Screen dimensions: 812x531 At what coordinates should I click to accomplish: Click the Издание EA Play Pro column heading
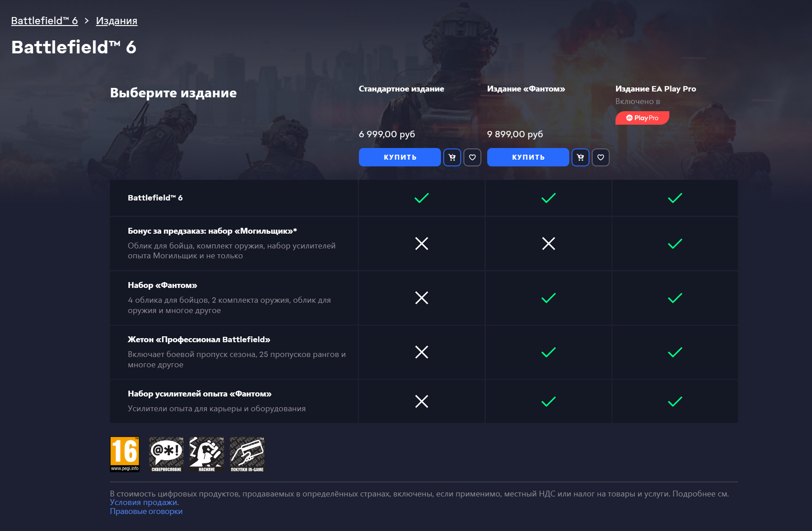656,89
